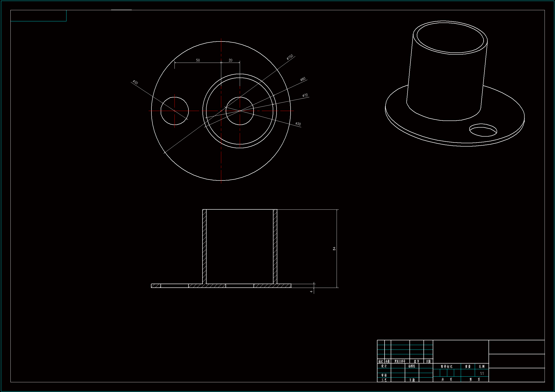Click the 签字 column header
555x392 pixels.
[417, 361]
